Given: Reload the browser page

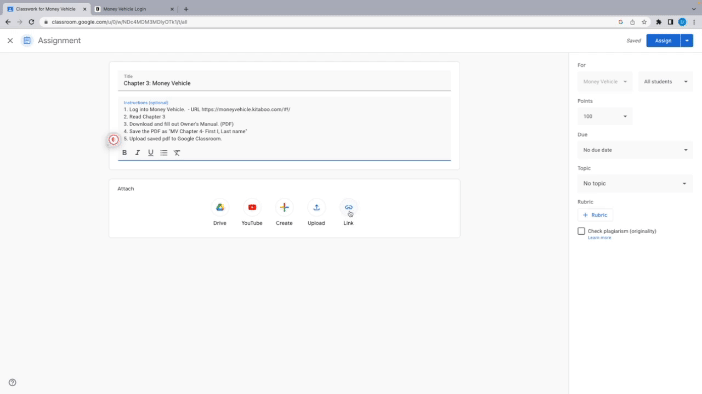Looking at the screenshot, I should (x=31, y=22).
